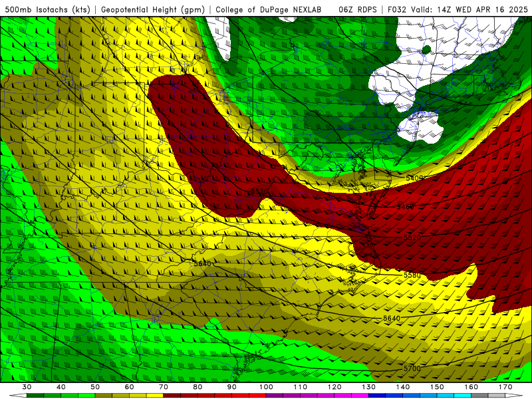532x399 pixels.
Task: Click the 90 value on the color scale
Action: (232, 387)
